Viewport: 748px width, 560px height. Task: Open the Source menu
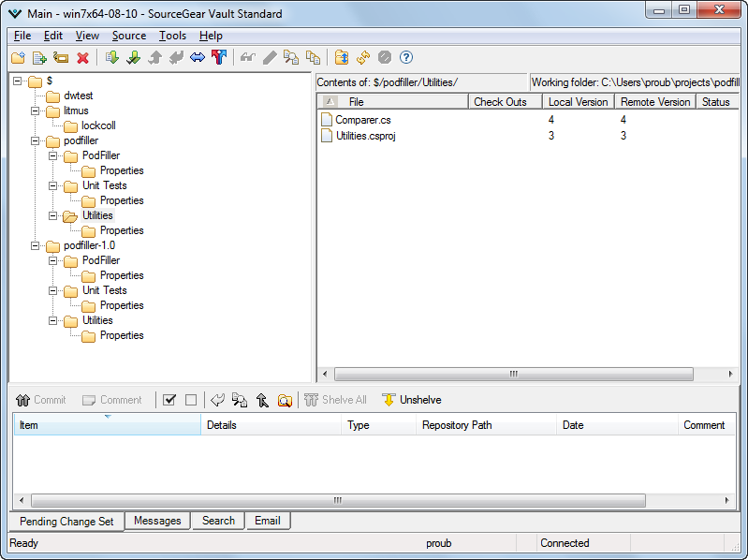point(129,36)
